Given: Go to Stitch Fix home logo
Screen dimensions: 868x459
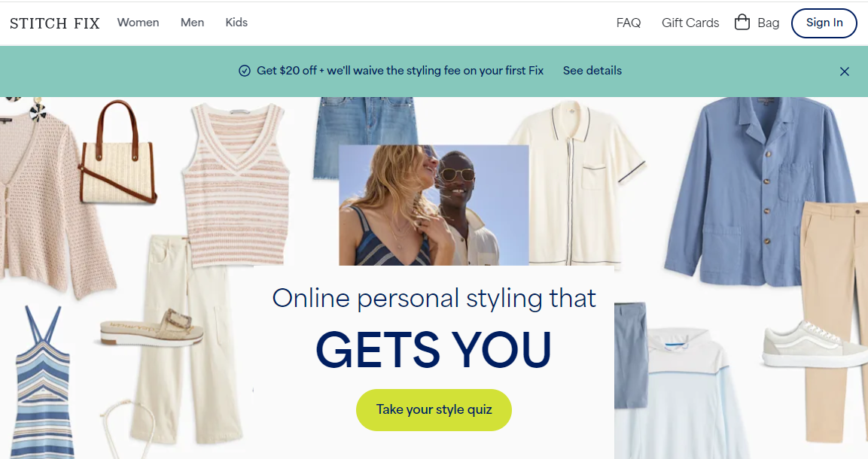Looking at the screenshot, I should tap(55, 23).
